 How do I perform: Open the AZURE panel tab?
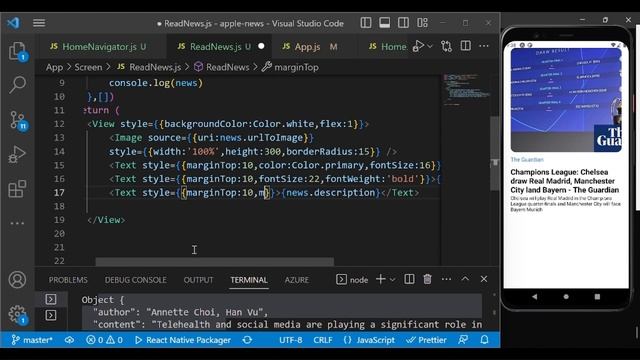297,280
